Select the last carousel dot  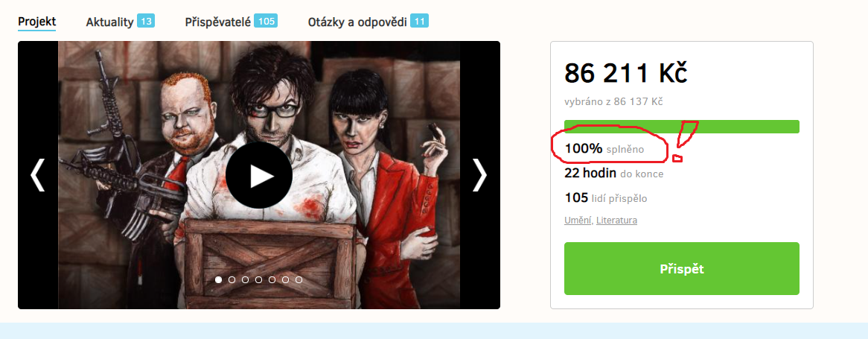point(299,279)
